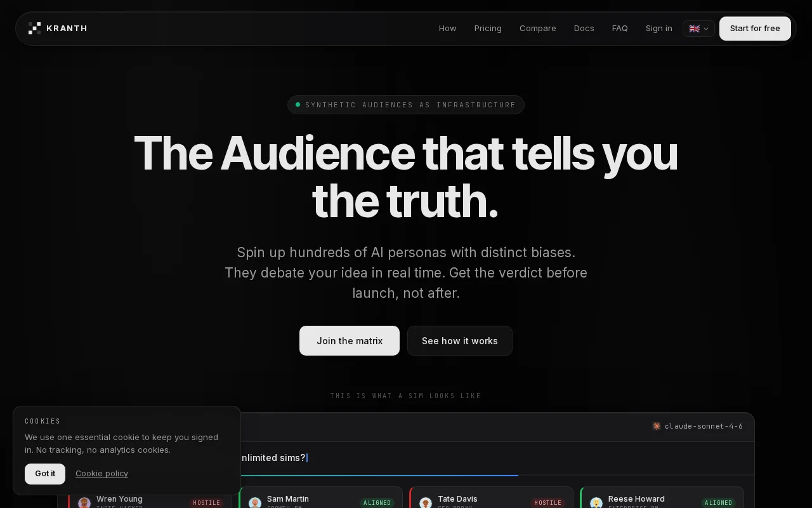
Task: Click Sign in in the header
Action: click(x=658, y=29)
